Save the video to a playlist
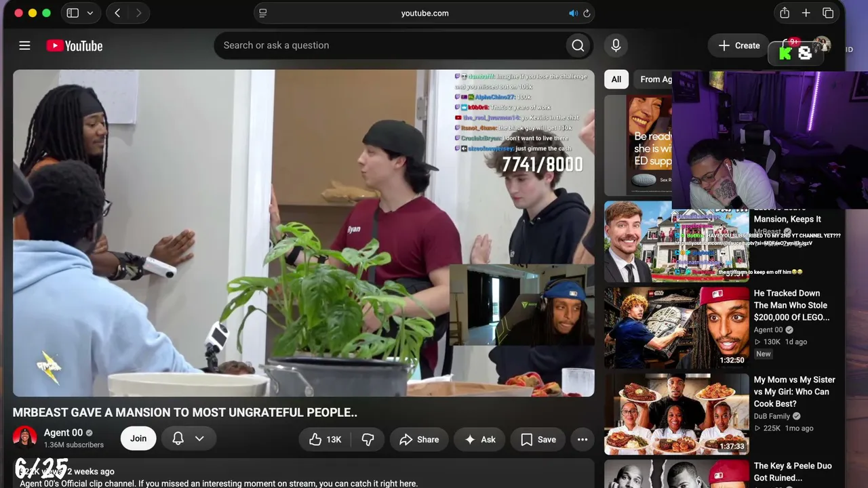The image size is (868, 488). pos(538,439)
